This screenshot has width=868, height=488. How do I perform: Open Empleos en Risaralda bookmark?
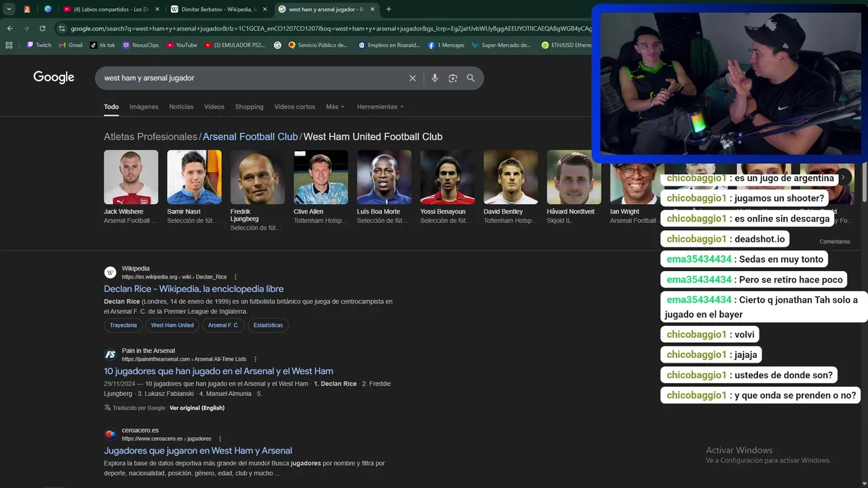click(389, 45)
